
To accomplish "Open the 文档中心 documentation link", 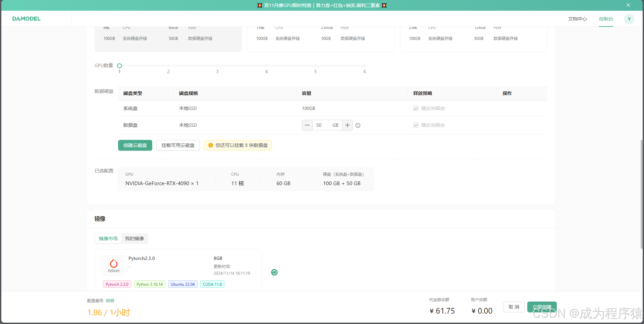I will [x=578, y=19].
